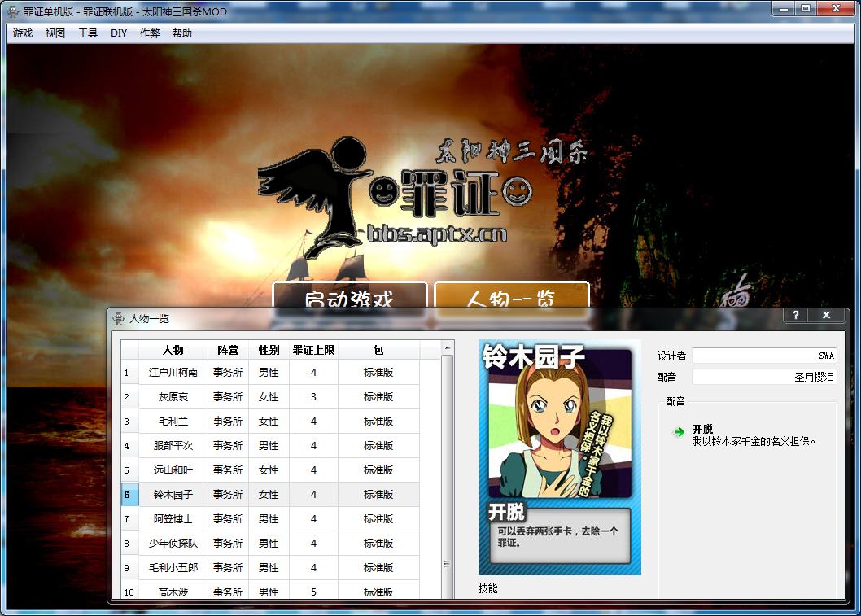
Task: Close the 人物一览 dialog
Action: (826, 316)
